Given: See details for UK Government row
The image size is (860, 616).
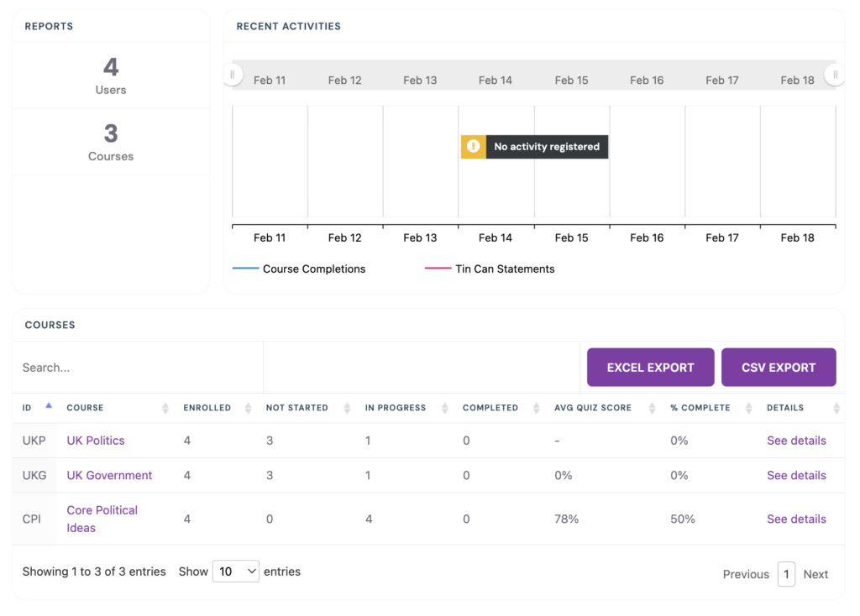Looking at the screenshot, I should 796,475.
